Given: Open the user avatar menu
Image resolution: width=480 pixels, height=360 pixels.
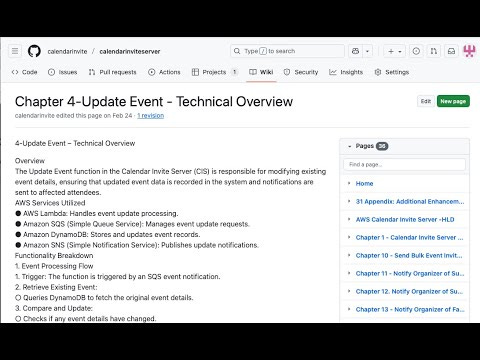Looking at the screenshot, I should pyautogui.click(x=469, y=51).
